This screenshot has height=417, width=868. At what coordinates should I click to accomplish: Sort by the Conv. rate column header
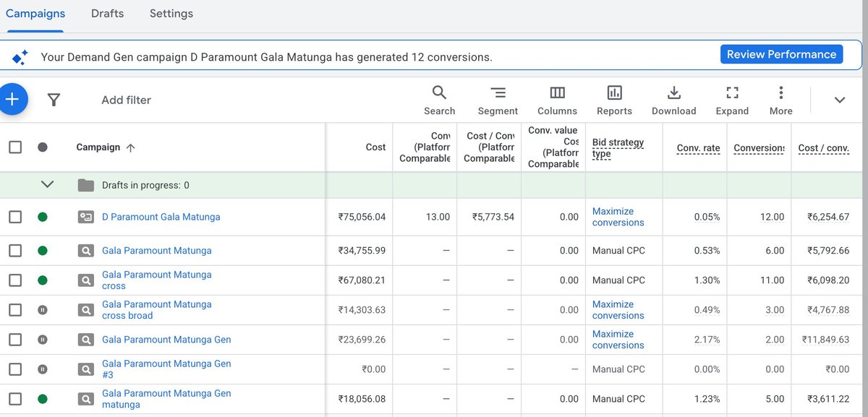698,148
